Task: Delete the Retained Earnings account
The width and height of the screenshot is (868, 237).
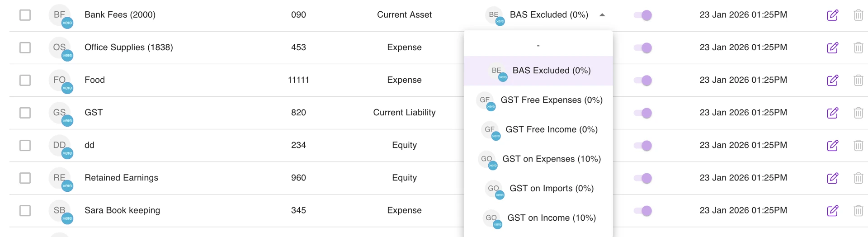Action: (858, 178)
